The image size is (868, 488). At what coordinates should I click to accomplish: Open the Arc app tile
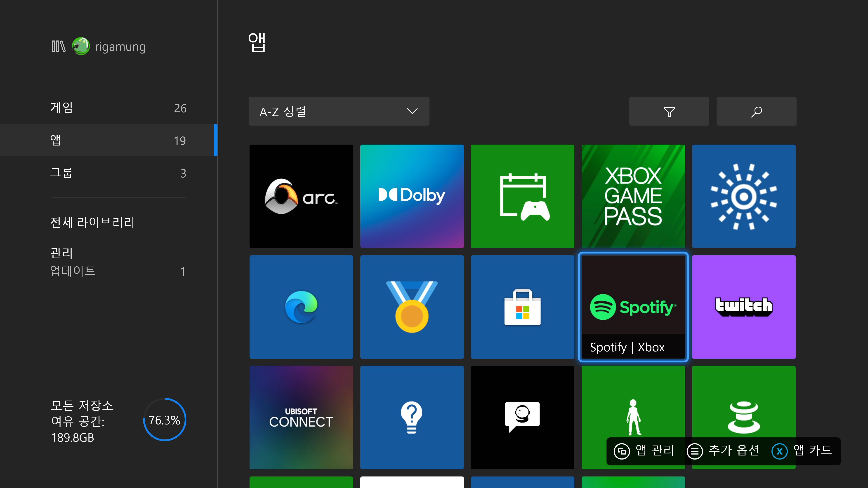301,196
